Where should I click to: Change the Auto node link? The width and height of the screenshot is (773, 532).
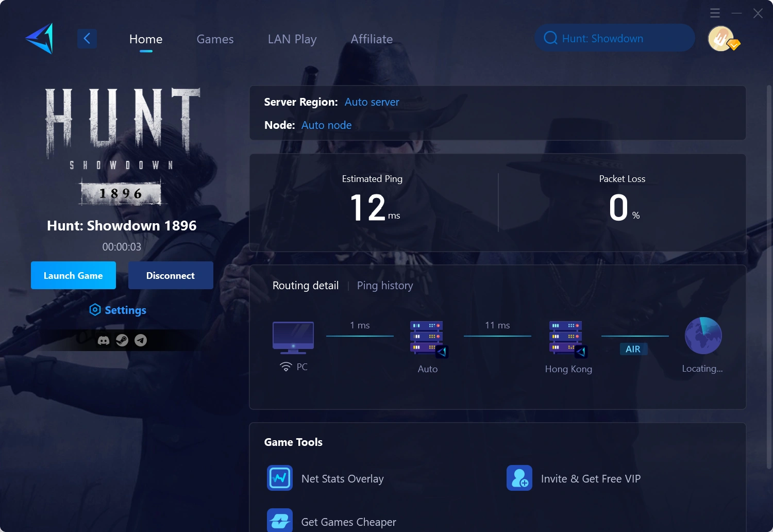326,125
